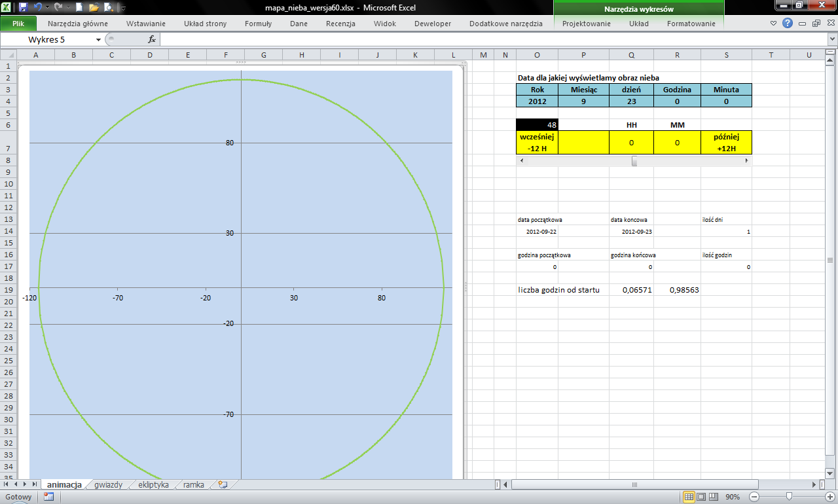Click the horizontal worksheet scrollbar thumb
This screenshot has height=504, width=838.
pos(634,485)
